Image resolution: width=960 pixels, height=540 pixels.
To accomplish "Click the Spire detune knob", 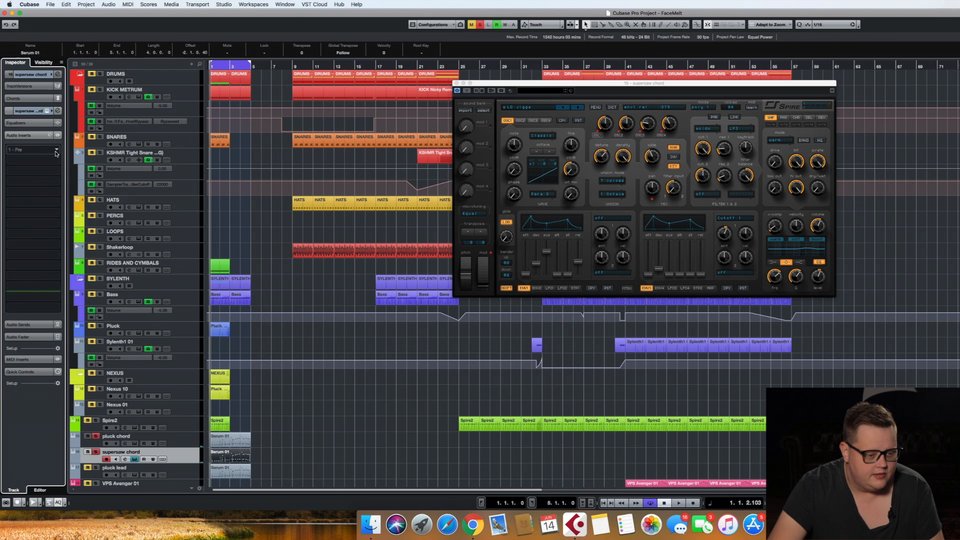I will tap(601, 156).
